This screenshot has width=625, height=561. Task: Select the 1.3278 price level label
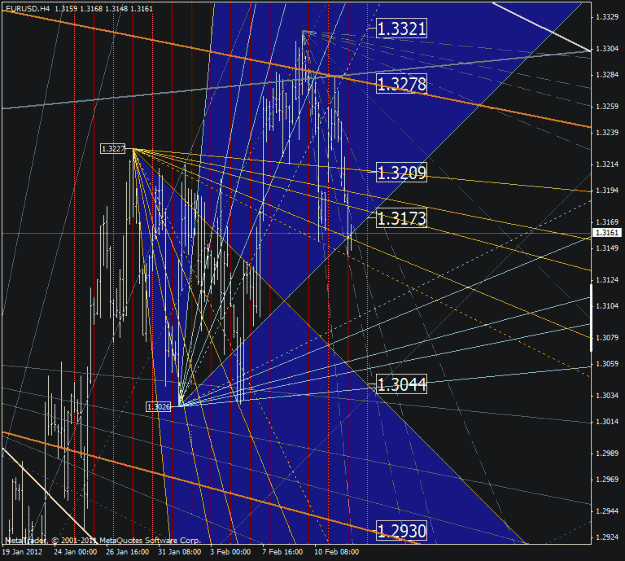[x=401, y=84]
